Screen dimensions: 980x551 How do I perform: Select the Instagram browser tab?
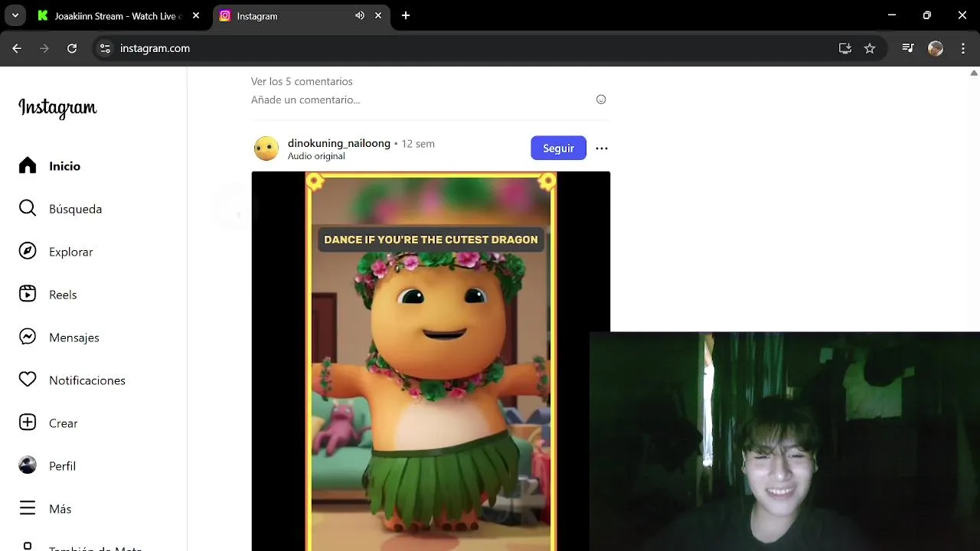[x=300, y=16]
